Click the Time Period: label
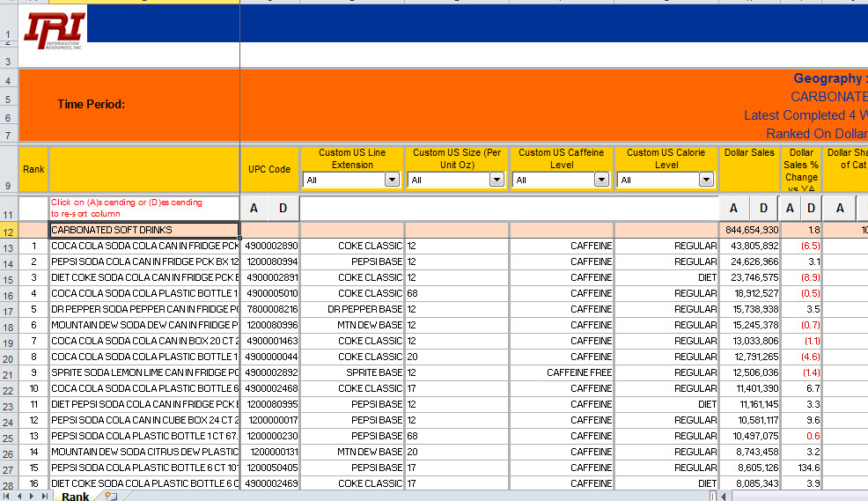 91,104
